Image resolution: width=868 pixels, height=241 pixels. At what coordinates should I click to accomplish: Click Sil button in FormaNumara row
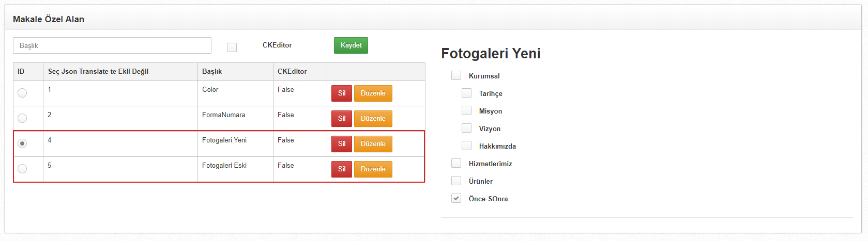tap(342, 119)
